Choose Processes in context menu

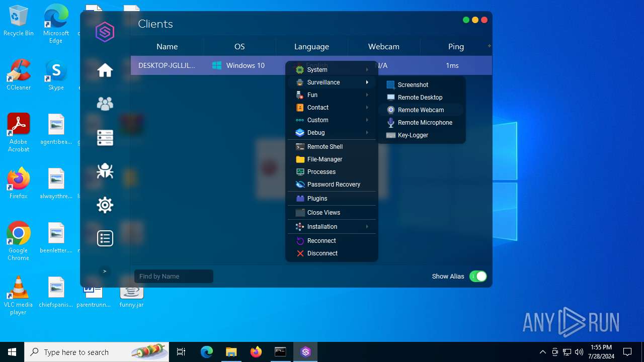click(332, 171)
